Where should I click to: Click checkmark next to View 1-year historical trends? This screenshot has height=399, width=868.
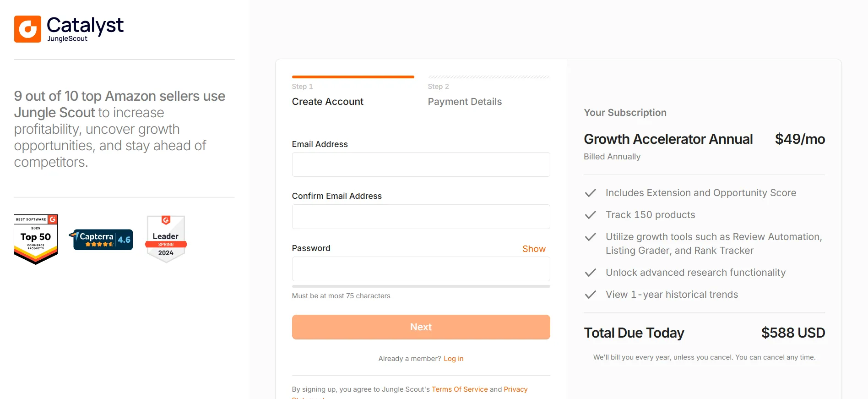[591, 295]
